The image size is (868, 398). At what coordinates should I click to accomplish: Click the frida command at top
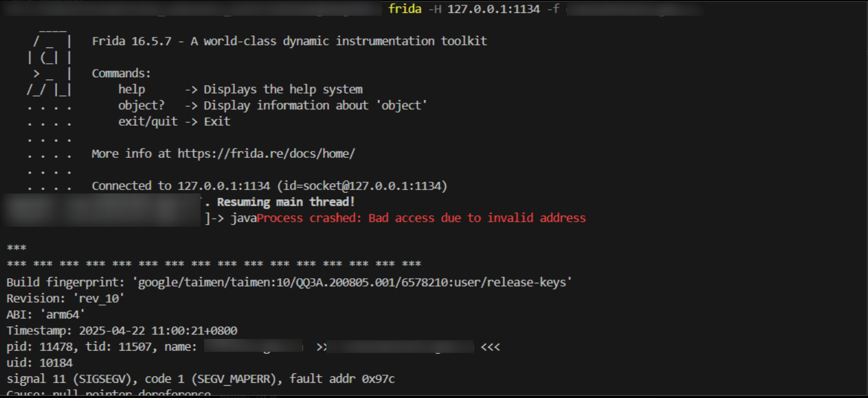[x=405, y=10]
